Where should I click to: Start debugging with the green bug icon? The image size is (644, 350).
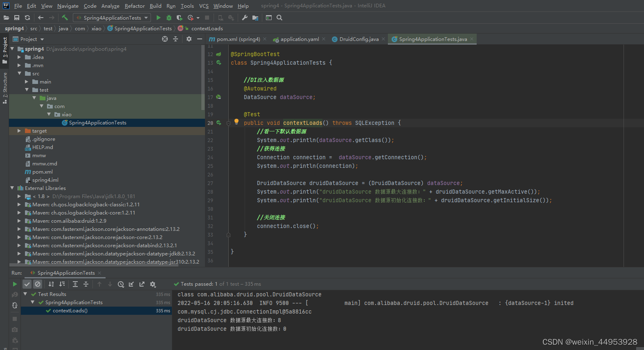tap(169, 18)
